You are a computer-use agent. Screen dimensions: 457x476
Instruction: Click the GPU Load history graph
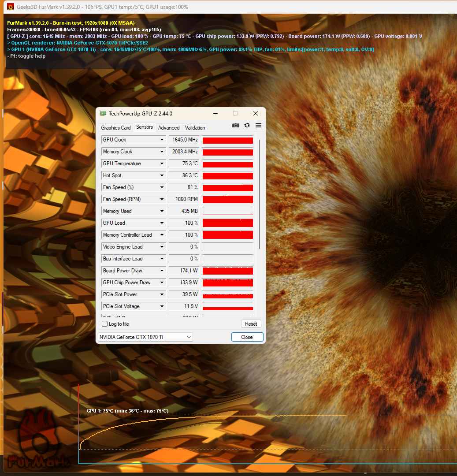coord(227,223)
